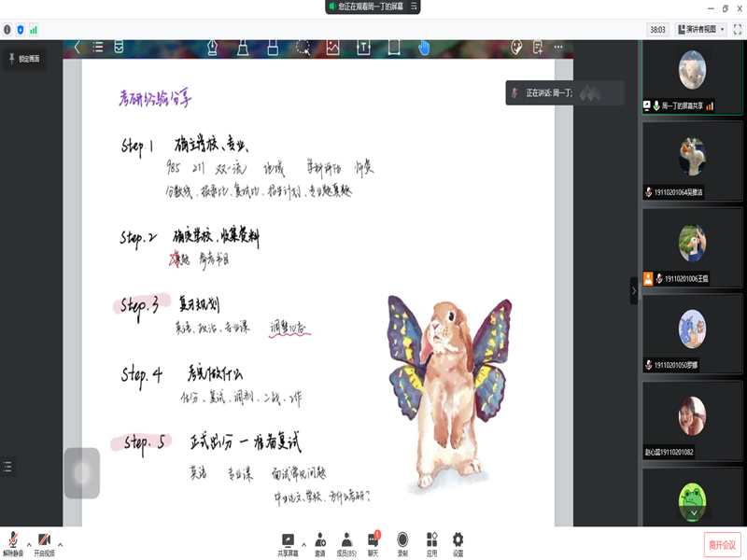Expand audio options arrow beside 解除静音

click(28, 543)
